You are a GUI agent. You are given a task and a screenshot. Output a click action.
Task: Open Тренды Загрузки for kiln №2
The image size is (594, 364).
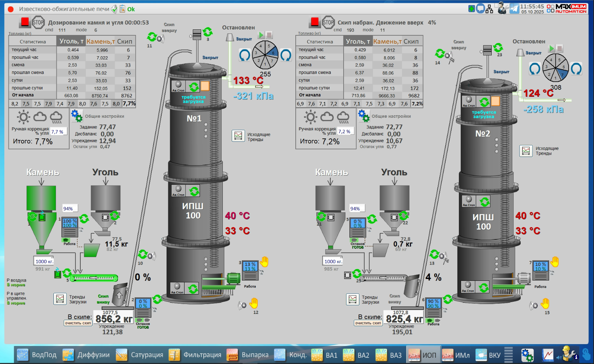click(352, 299)
